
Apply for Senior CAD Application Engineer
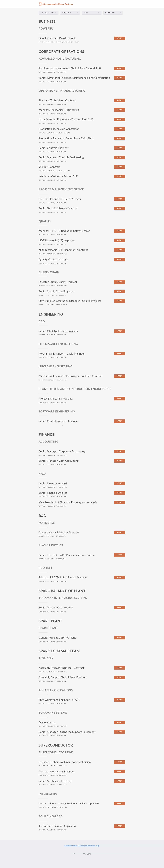click(119, 331)
